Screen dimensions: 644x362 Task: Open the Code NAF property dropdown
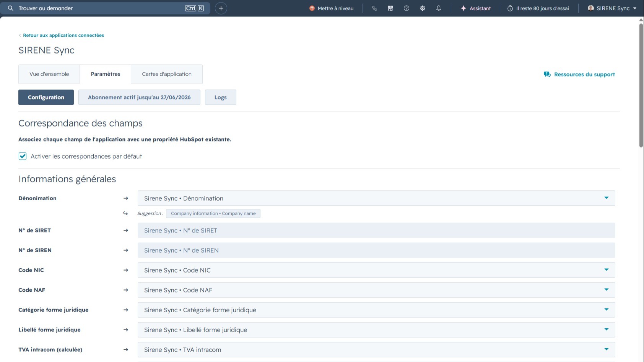(376, 290)
